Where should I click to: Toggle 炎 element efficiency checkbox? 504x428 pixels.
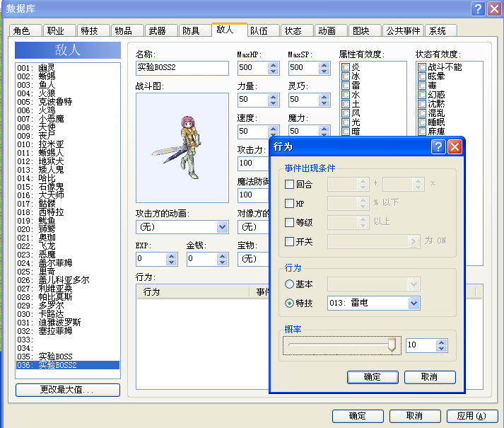pos(346,67)
